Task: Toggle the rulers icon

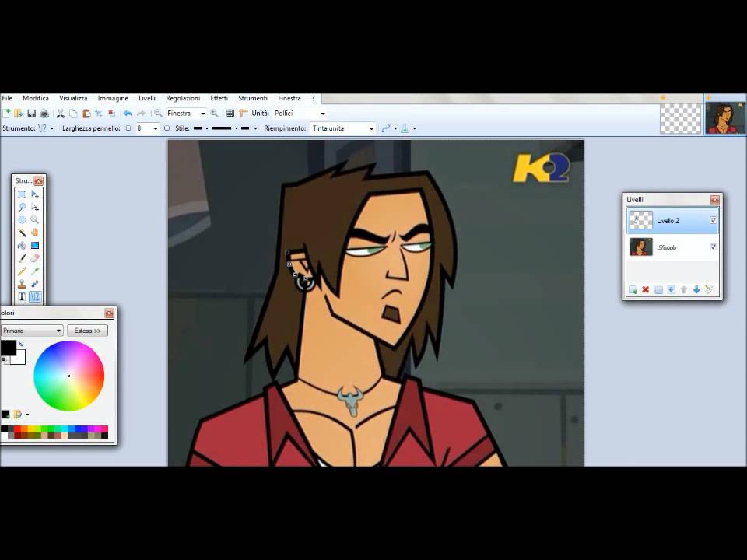Action: [x=243, y=114]
